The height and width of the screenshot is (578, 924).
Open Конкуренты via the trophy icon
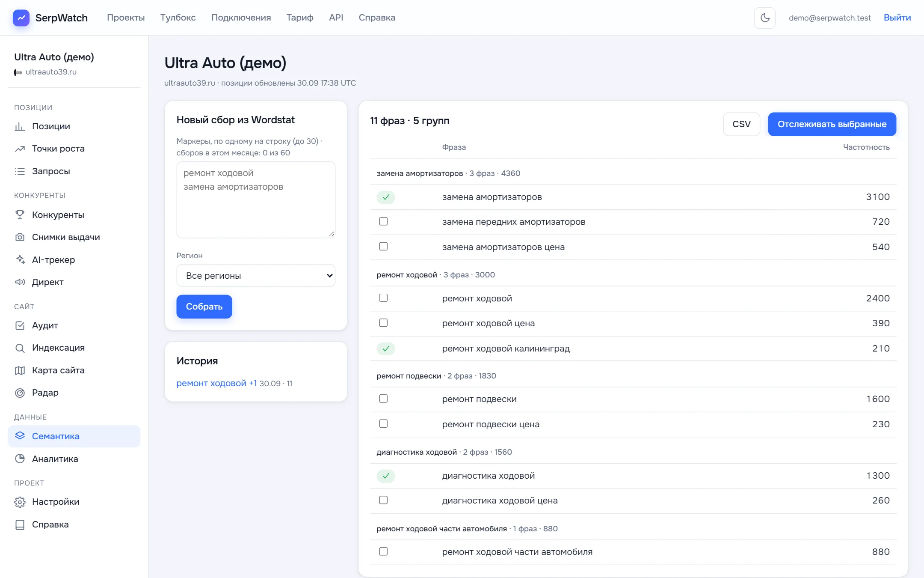tap(20, 215)
